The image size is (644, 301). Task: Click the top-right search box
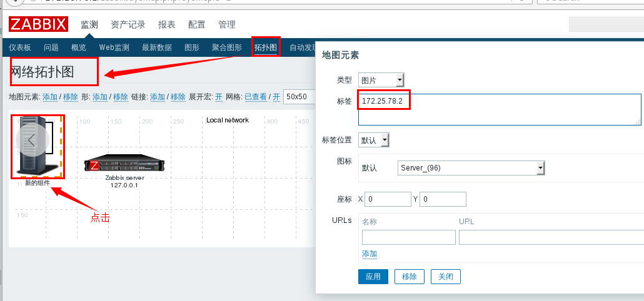606,24
